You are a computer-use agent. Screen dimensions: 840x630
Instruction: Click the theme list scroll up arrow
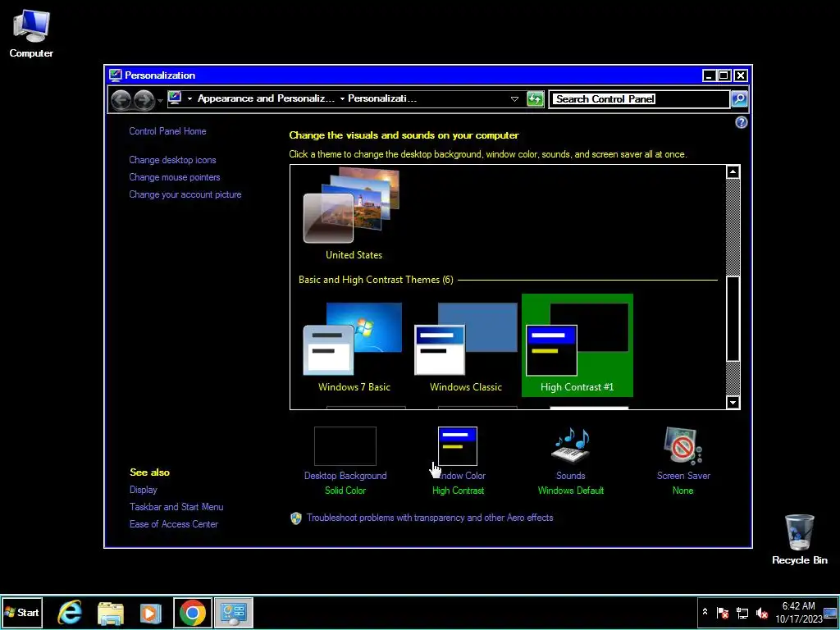coord(733,172)
